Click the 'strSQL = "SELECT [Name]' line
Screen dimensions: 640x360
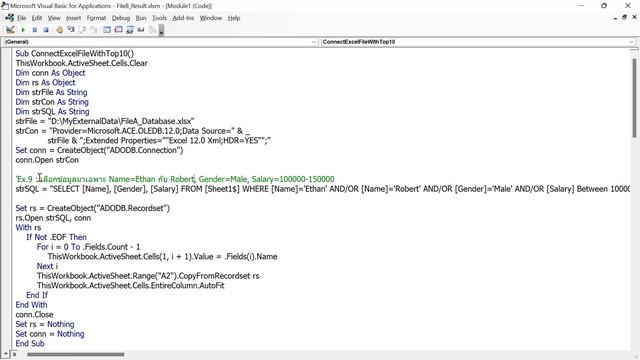[322, 189]
